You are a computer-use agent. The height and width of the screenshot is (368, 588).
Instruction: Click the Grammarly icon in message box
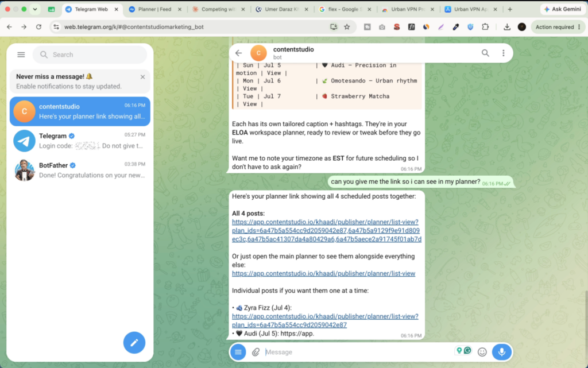[467, 350]
